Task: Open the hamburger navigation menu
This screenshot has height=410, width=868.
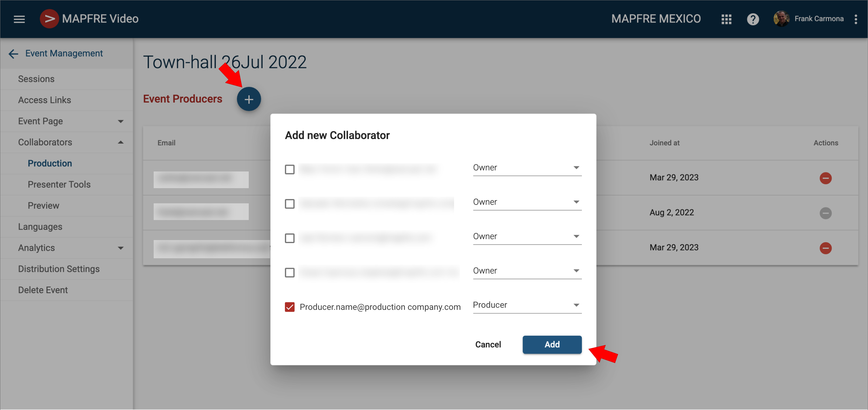Action: (x=19, y=19)
